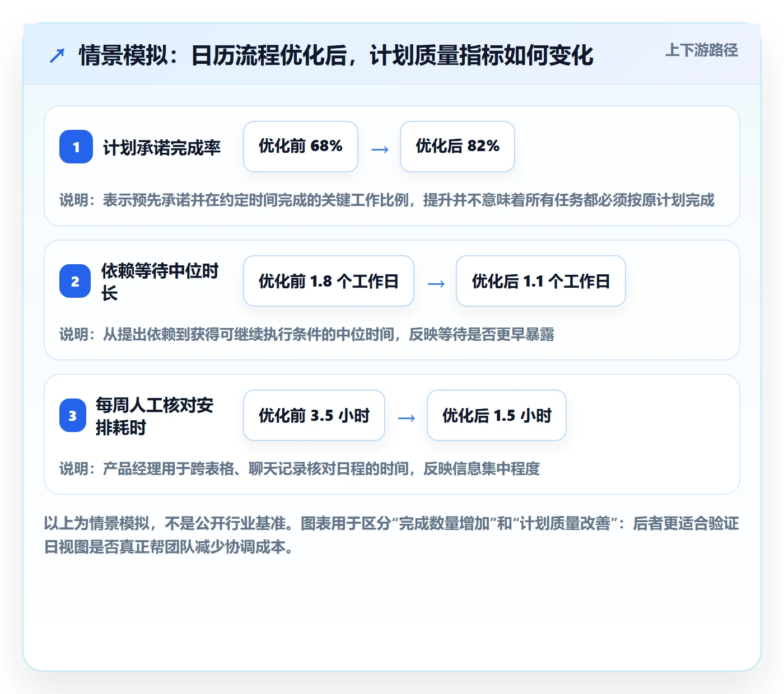This screenshot has width=784, height=694.
Task: Click the 计划承诺完成率 metric label
Action: 162,147
